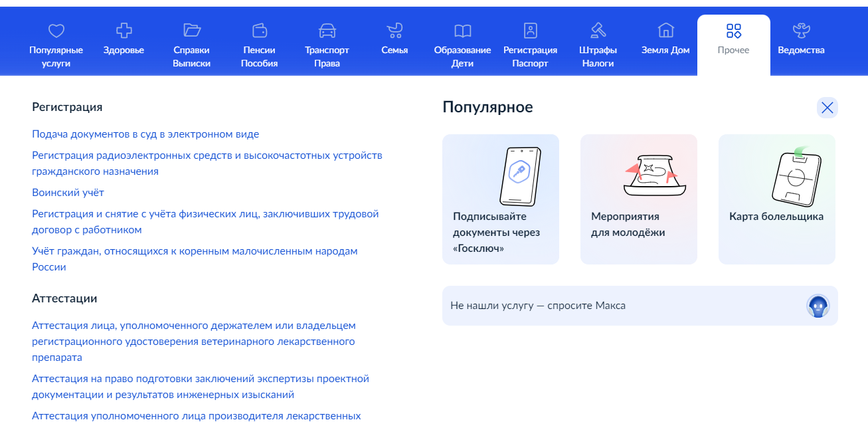
Task: Open link Подача документов в суд в электронном виде
Action: (x=145, y=134)
